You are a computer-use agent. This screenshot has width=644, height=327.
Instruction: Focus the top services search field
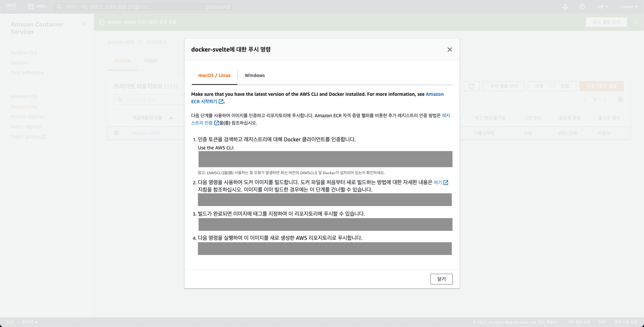pos(143,7)
